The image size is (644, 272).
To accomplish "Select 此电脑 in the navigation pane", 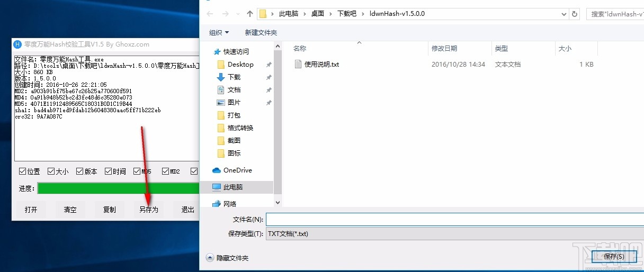I will [x=227, y=187].
